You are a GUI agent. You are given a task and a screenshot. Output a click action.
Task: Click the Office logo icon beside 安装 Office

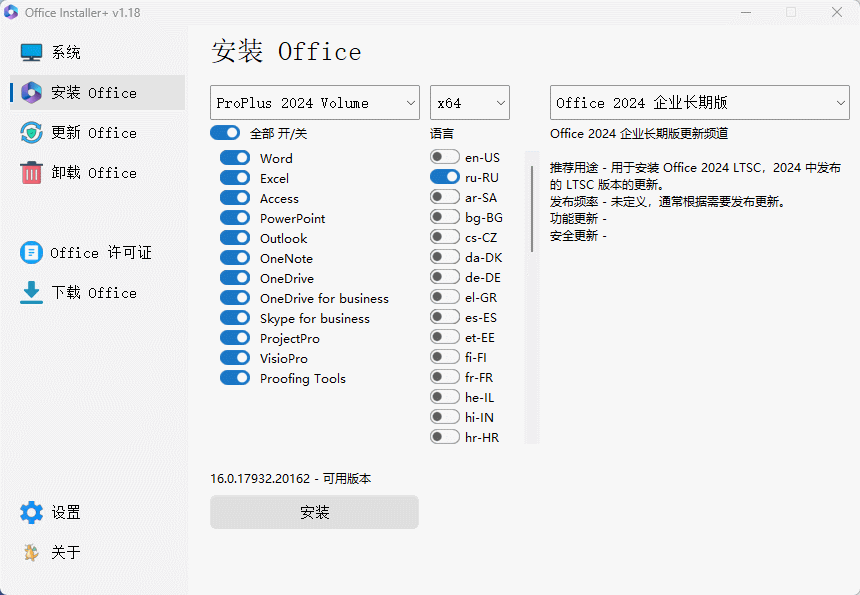point(31,92)
